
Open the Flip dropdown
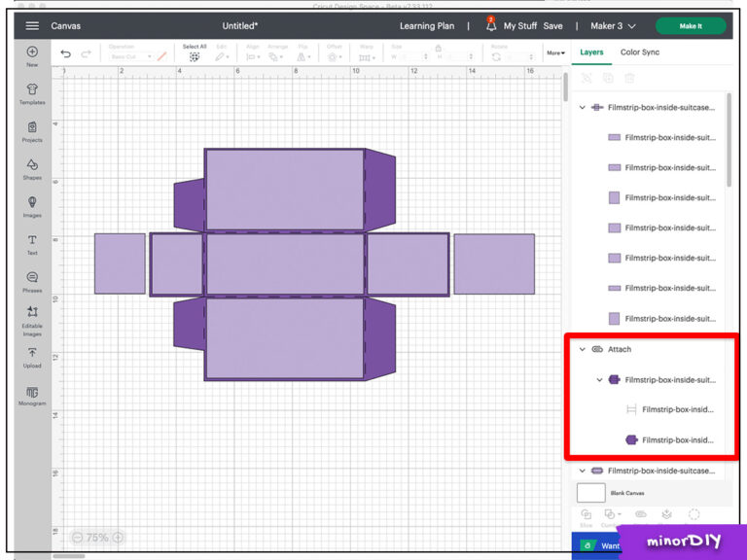303,57
